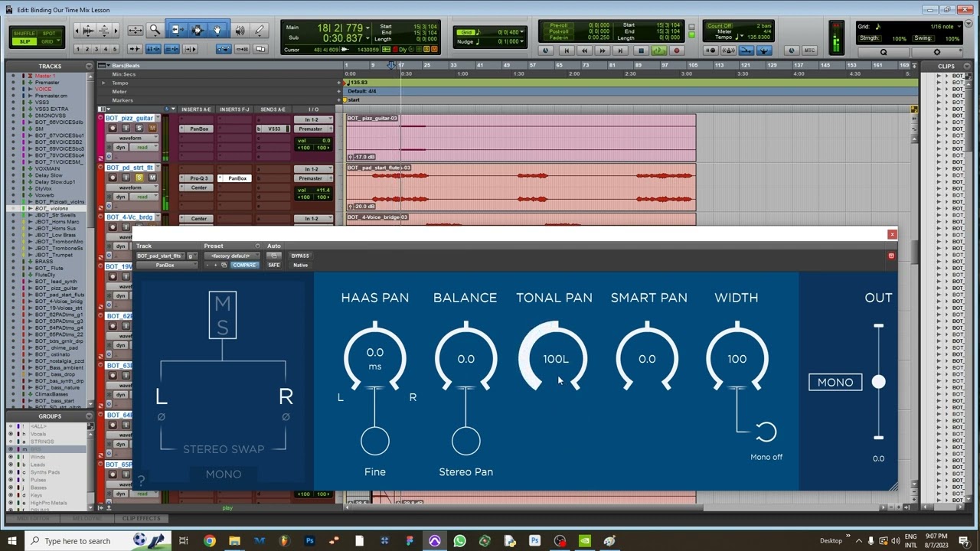The height and width of the screenshot is (551, 980).
Task: Toggle Solo on BOT_pd_strt_flt track
Action: (x=139, y=178)
